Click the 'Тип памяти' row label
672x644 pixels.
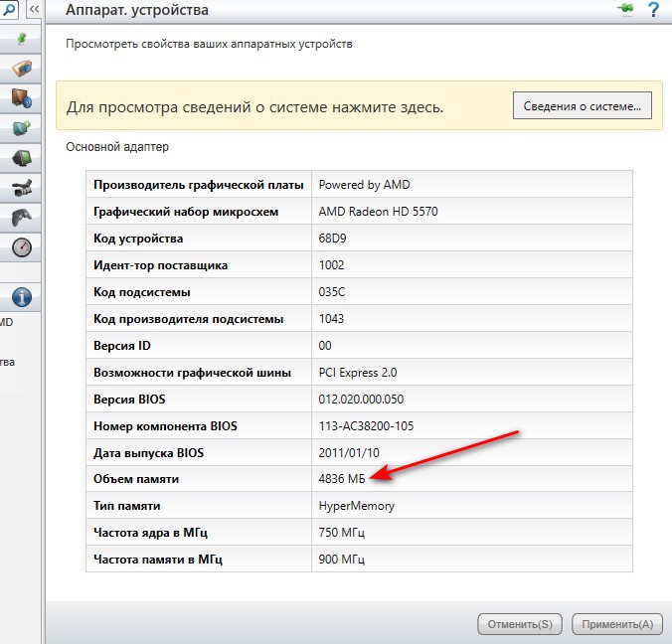coord(127,506)
